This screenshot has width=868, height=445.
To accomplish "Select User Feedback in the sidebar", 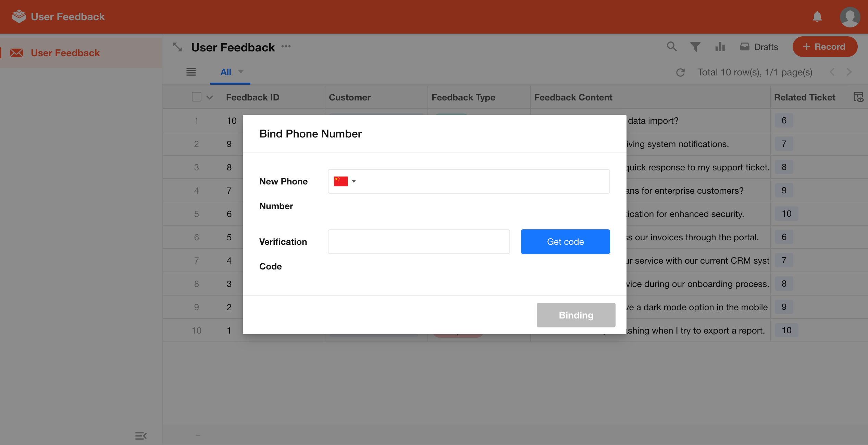I will [x=65, y=53].
